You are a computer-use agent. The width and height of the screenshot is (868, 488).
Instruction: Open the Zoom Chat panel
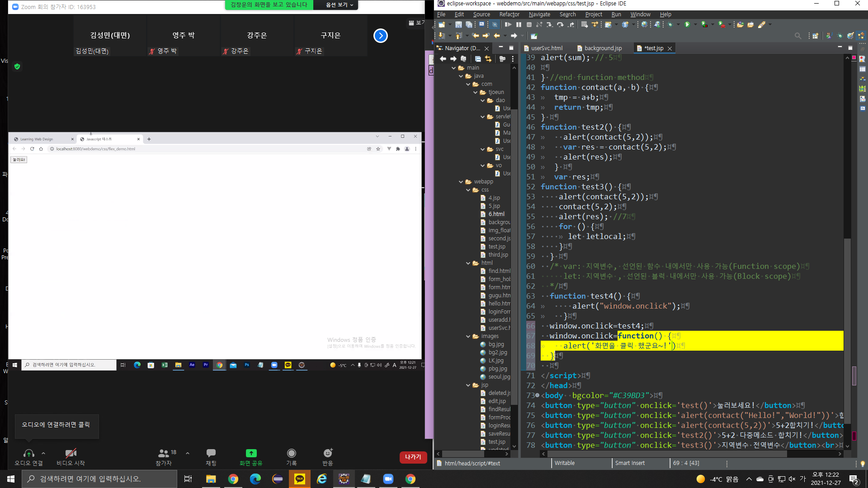[211, 453]
